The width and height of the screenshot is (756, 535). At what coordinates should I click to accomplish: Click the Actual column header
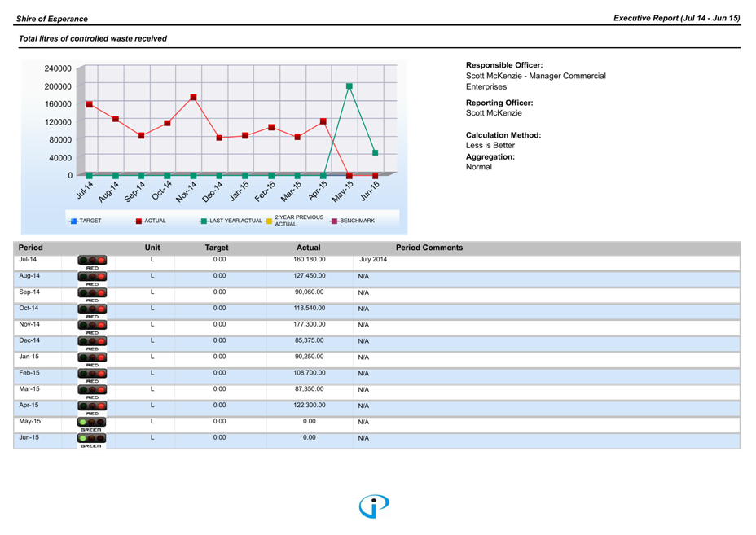(x=309, y=248)
